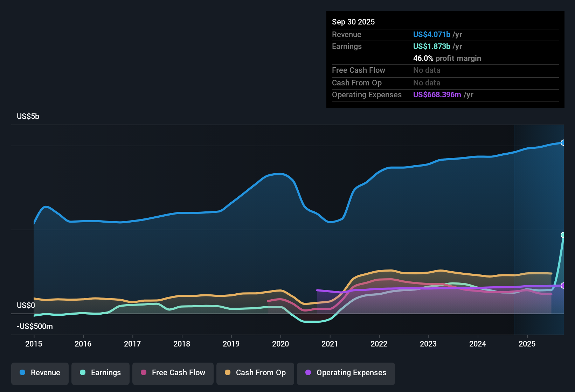Click the blue Revenue legend dot
Screen dimensions: 575x392
pyautogui.click(x=22, y=372)
